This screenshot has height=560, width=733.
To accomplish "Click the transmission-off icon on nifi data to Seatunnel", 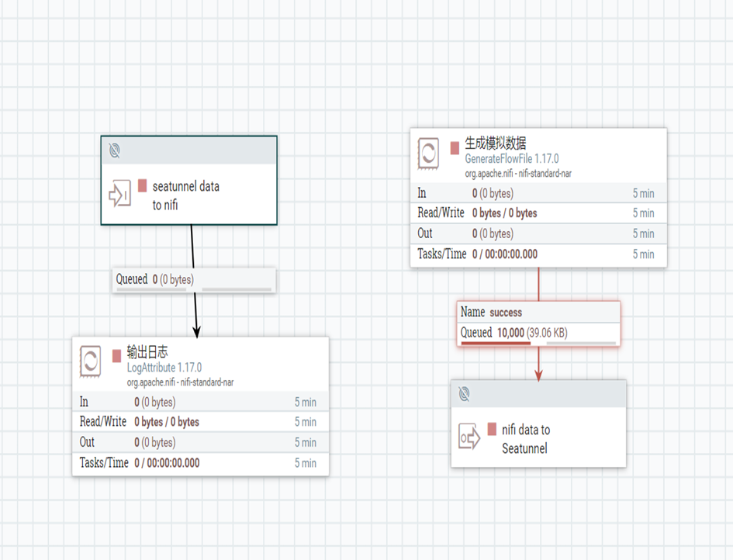I will 464,394.
